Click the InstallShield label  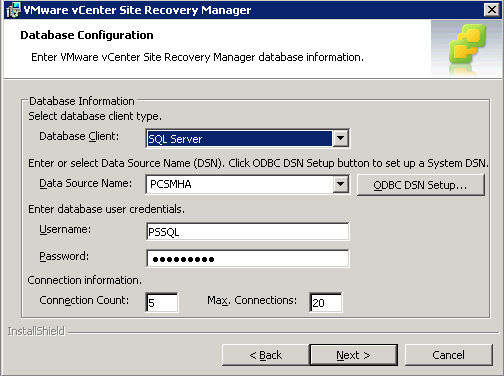36,331
